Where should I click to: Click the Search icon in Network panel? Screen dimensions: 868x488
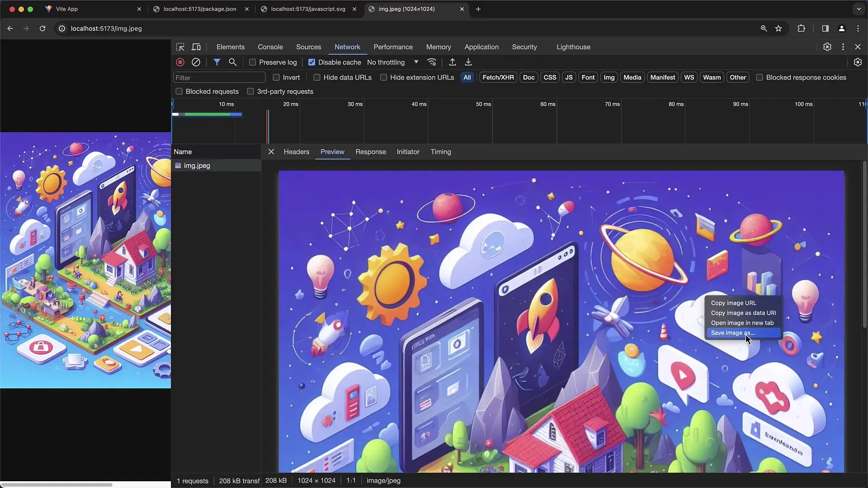[233, 62]
